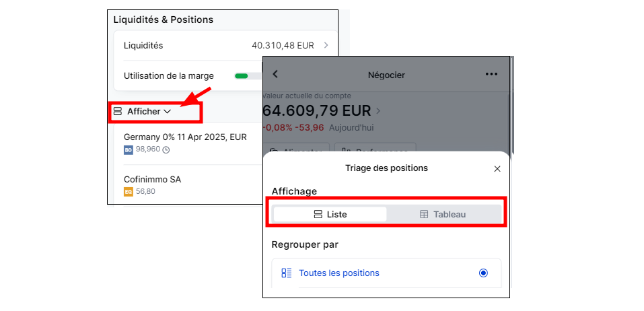Click the Toutes les positions label
This screenshot has height=311, width=644.
pos(339,273)
